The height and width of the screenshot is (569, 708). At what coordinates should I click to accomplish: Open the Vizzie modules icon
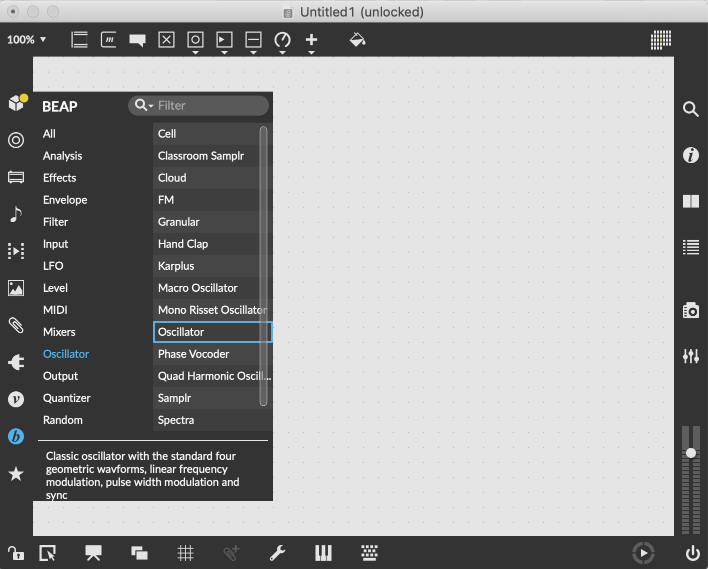[x=16, y=399]
